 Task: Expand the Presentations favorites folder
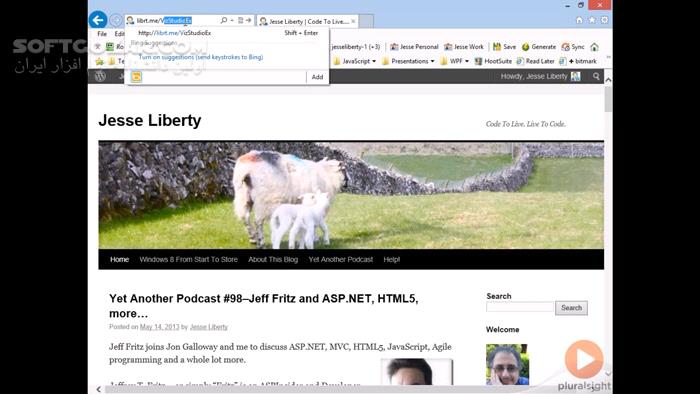point(408,61)
